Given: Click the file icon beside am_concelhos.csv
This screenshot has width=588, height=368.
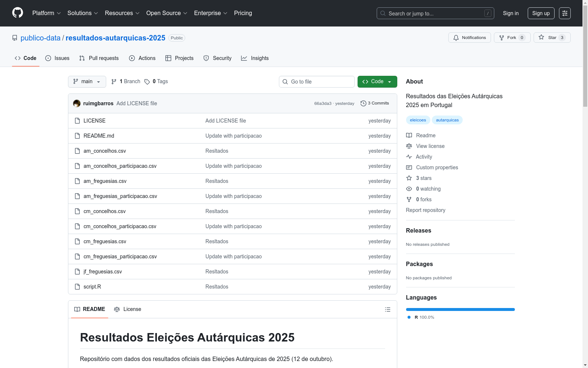Looking at the screenshot, I should [x=77, y=151].
